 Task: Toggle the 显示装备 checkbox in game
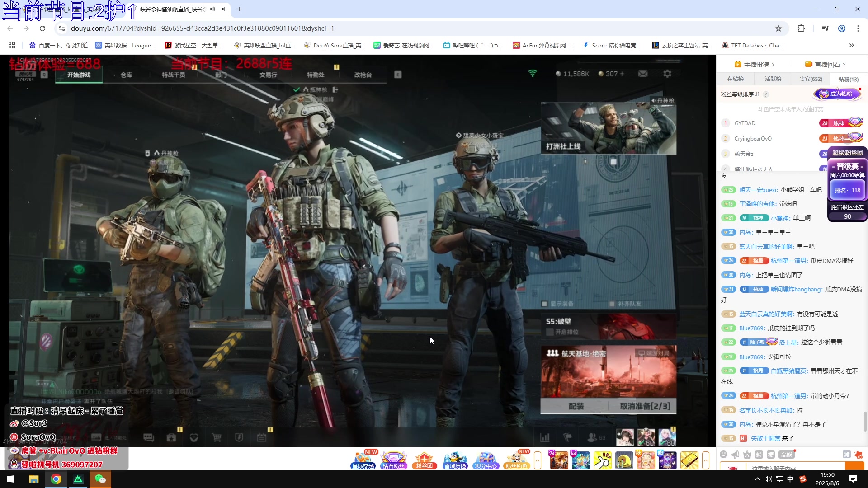[545, 304]
